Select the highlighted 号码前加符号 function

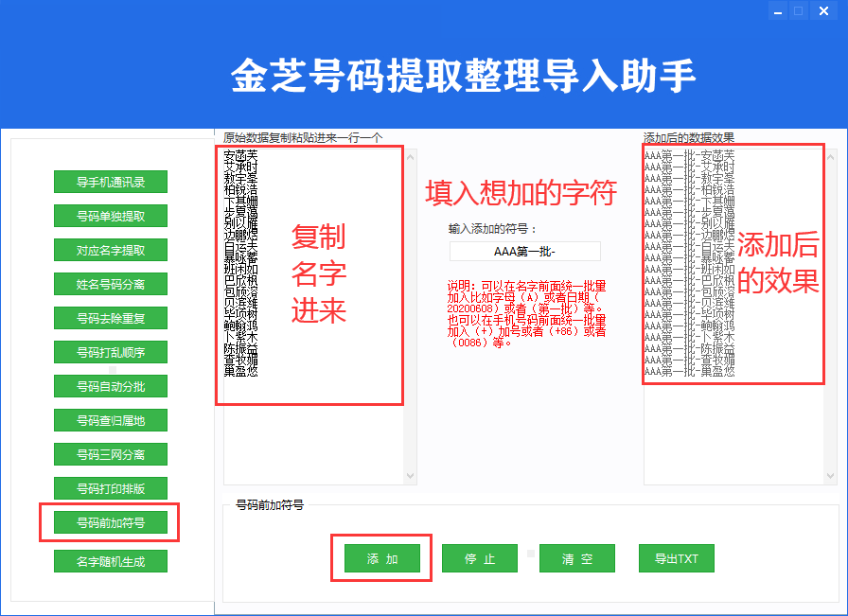coord(111,522)
